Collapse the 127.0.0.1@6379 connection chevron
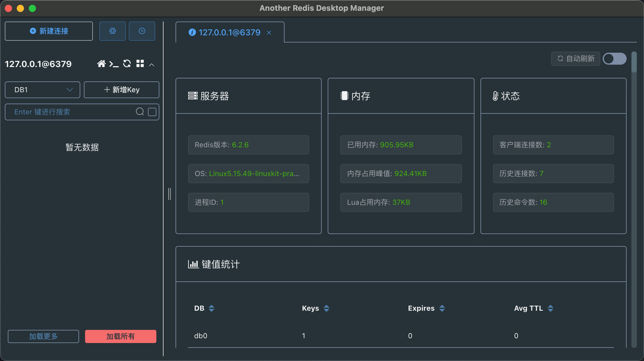The width and height of the screenshot is (644, 361). [x=152, y=65]
